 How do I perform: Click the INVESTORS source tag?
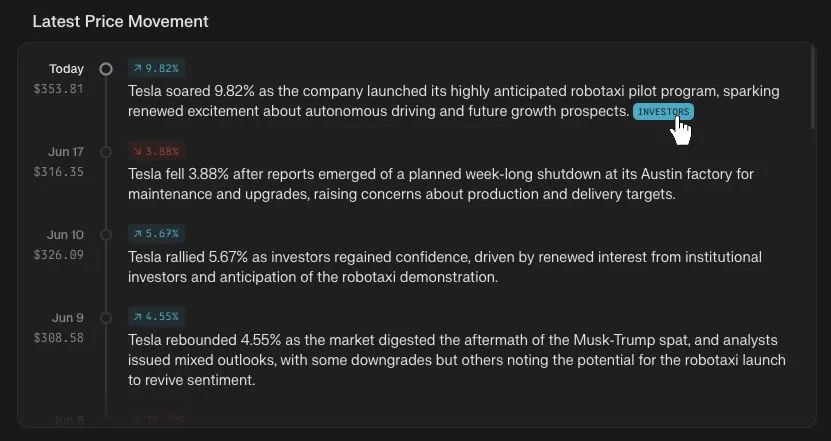tap(663, 112)
